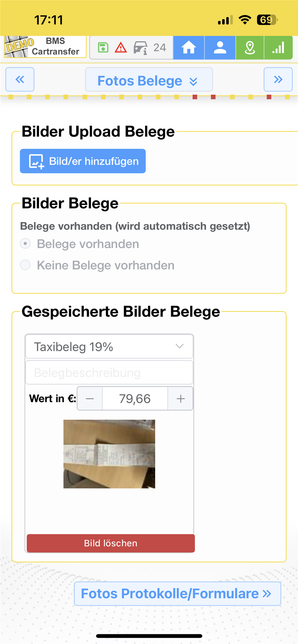Go to next page with double-right arrow
This screenshot has height=644, width=298.
point(278,79)
